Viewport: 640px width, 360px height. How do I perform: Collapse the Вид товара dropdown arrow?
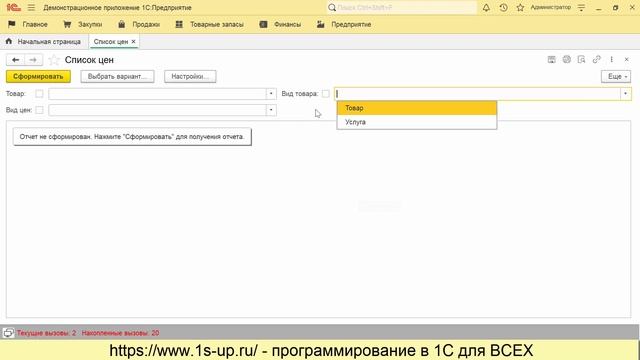tap(625, 94)
